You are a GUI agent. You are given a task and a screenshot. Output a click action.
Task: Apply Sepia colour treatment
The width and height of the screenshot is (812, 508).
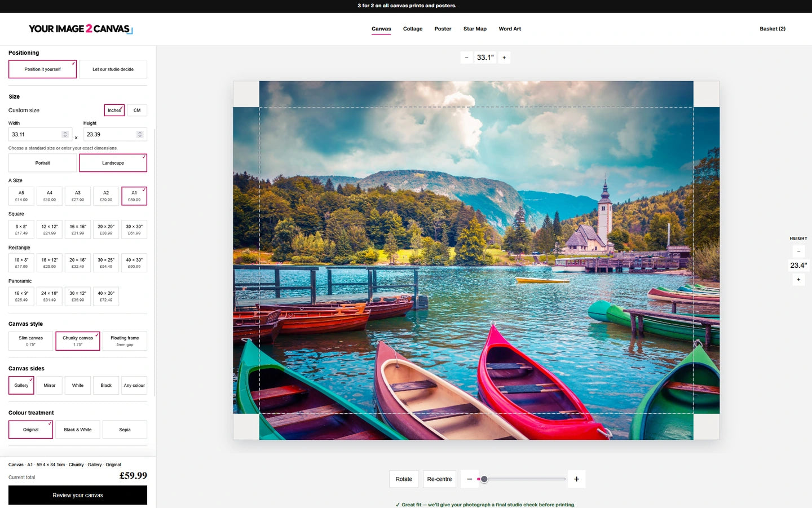[x=125, y=430]
